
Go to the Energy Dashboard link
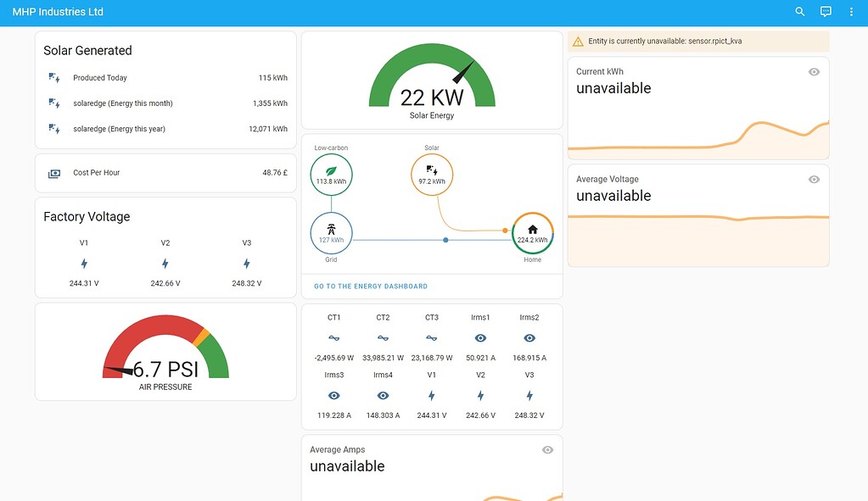(371, 287)
